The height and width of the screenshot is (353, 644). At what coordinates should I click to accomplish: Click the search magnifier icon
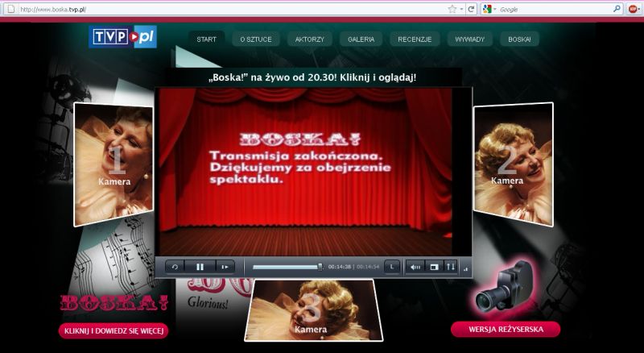[x=617, y=9]
